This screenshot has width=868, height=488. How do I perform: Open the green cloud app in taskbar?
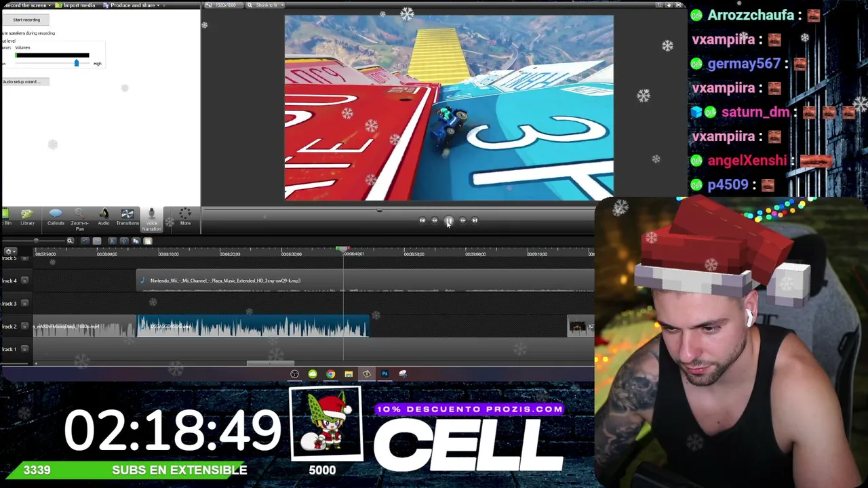pyautogui.click(x=313, y=374)
